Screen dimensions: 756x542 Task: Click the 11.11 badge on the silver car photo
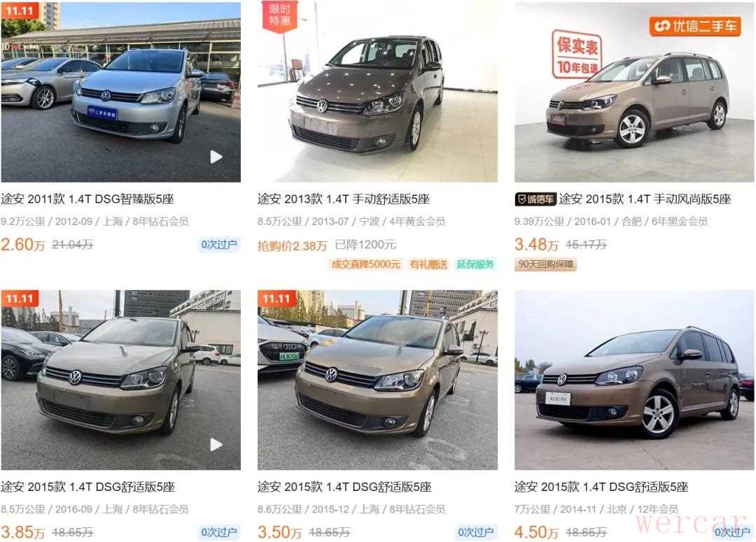pos(20,10)
